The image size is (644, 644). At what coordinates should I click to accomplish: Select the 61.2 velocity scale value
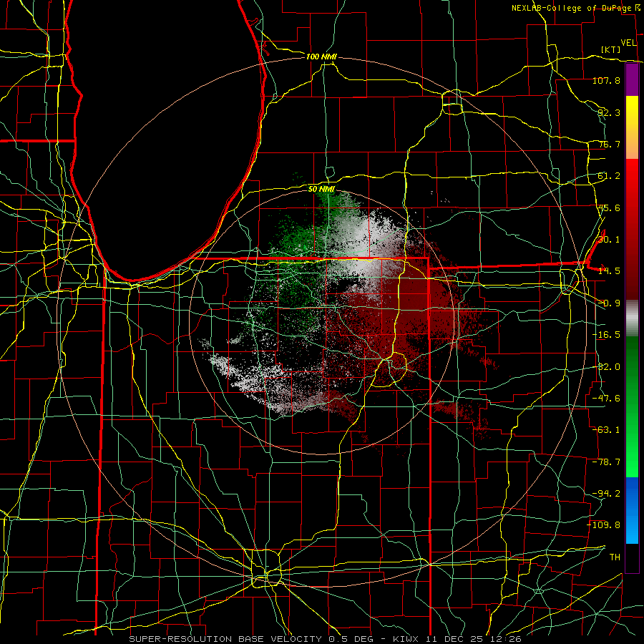click(609, 176)
